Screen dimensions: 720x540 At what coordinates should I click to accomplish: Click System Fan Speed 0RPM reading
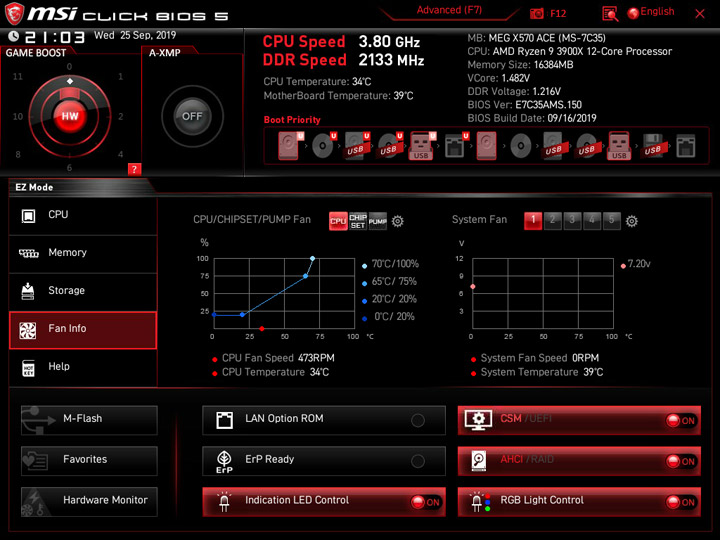[540, 358]
